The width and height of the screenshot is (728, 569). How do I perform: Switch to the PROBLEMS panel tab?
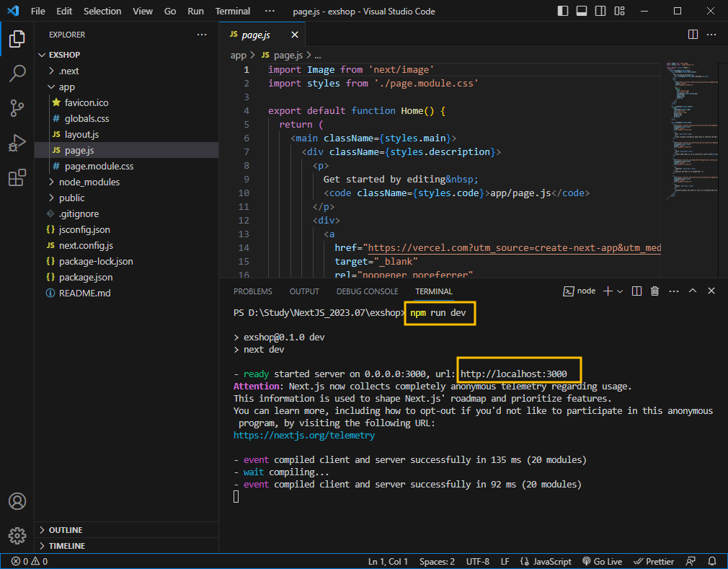(252, 291)
